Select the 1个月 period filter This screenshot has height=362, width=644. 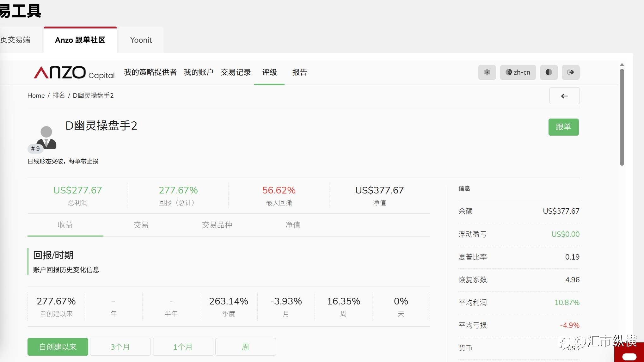point(183,347)
